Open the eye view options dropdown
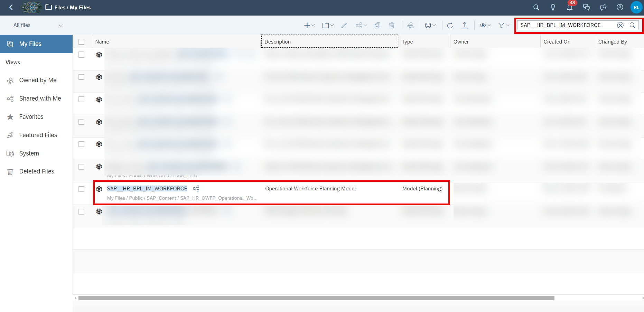 click(485, 25)
